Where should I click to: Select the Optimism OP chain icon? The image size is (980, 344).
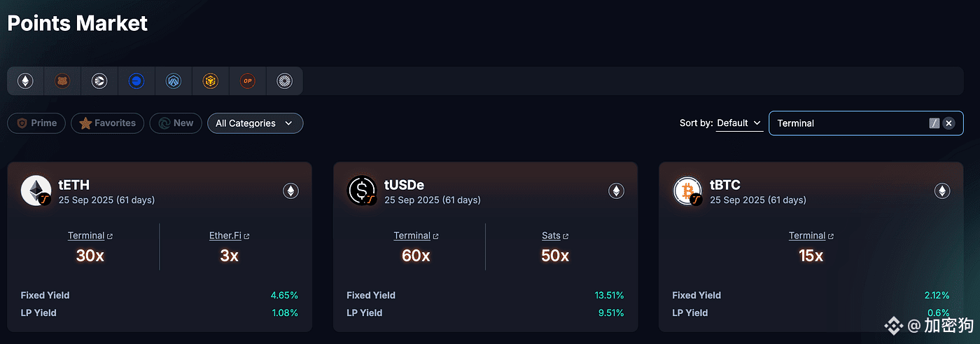248,81
